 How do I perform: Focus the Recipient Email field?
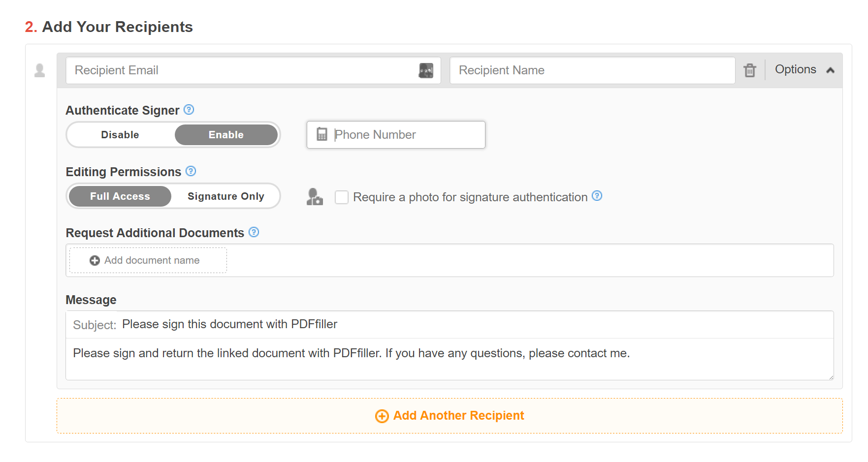point(253,70)
